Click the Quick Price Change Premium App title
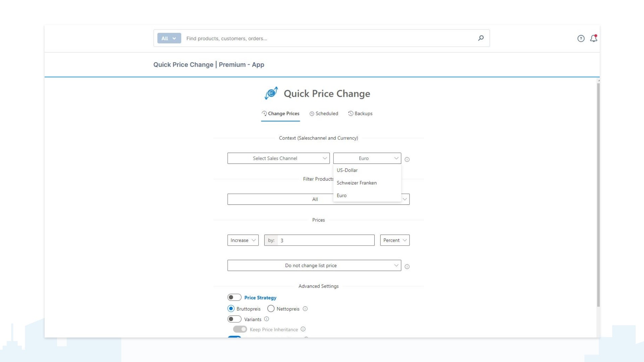 click(209, 65)
